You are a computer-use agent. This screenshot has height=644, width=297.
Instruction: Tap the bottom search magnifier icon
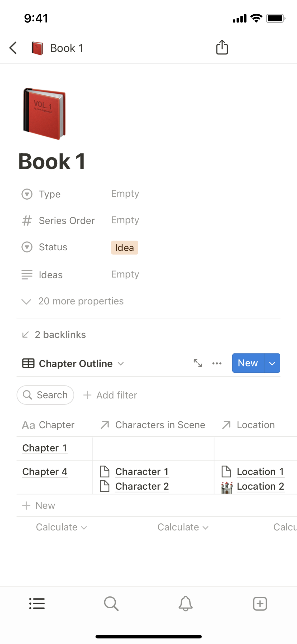(x=111, y=604)
